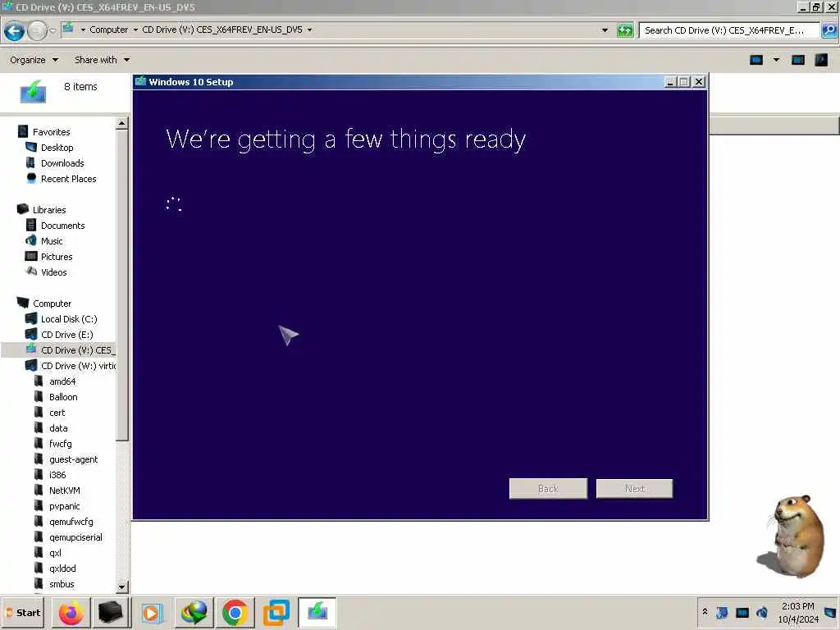Open the orange-blue squares taskbar icon

point(276,612)
